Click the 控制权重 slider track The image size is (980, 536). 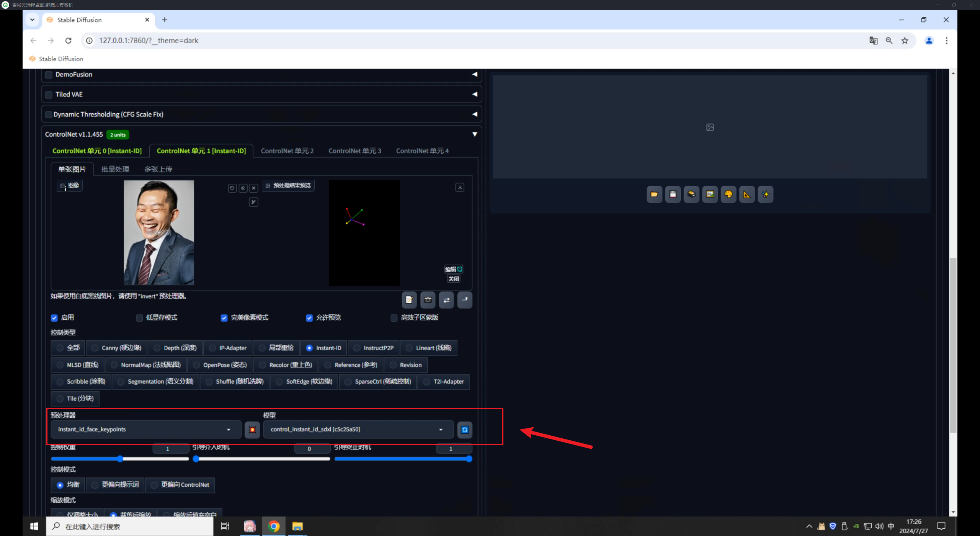pos(120,459)
